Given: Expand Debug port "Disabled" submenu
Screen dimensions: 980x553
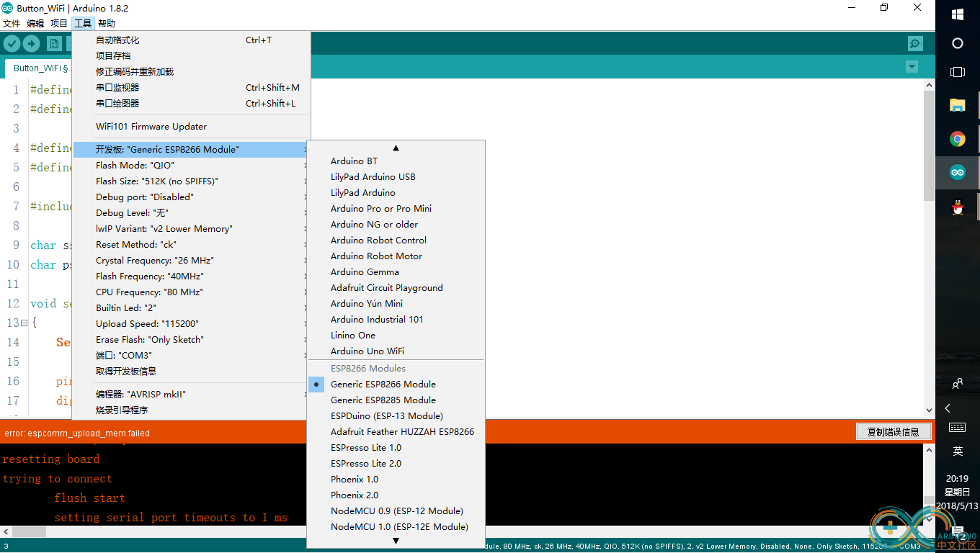Looking at the screenshot, I should (192, 197).
